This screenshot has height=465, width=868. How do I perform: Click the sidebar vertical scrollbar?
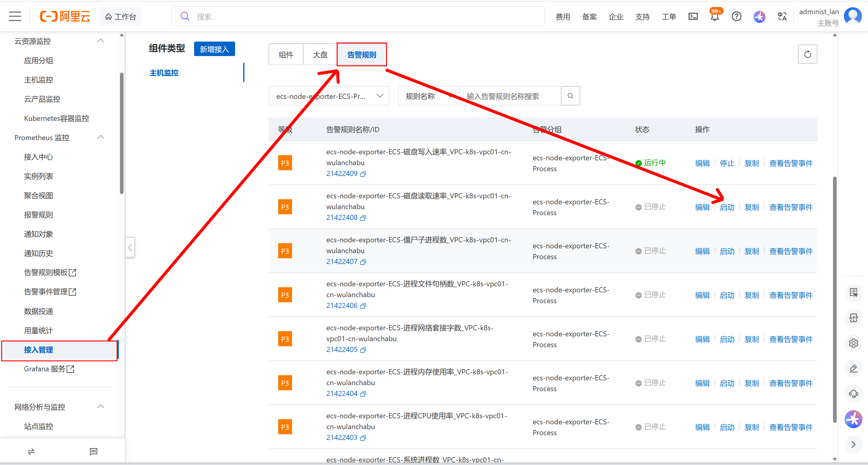pos(122,133)
